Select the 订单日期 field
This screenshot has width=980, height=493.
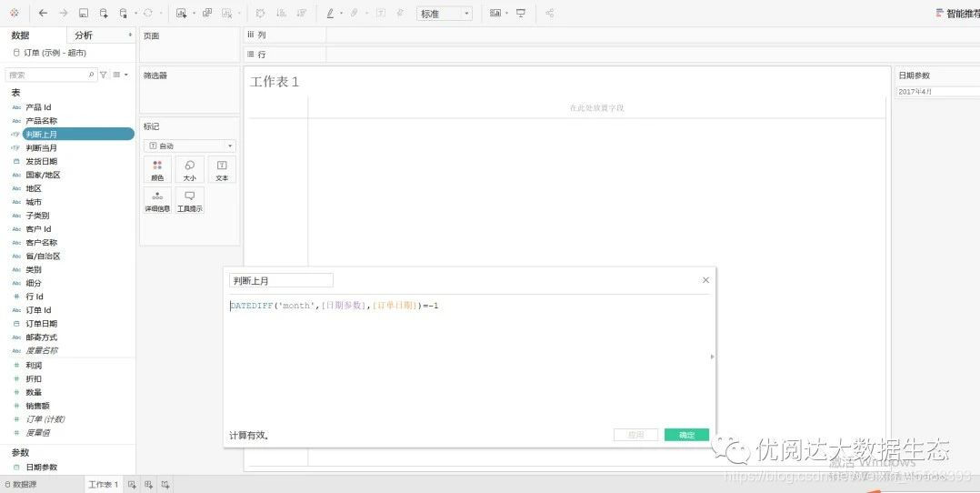[x=41, y=324]
